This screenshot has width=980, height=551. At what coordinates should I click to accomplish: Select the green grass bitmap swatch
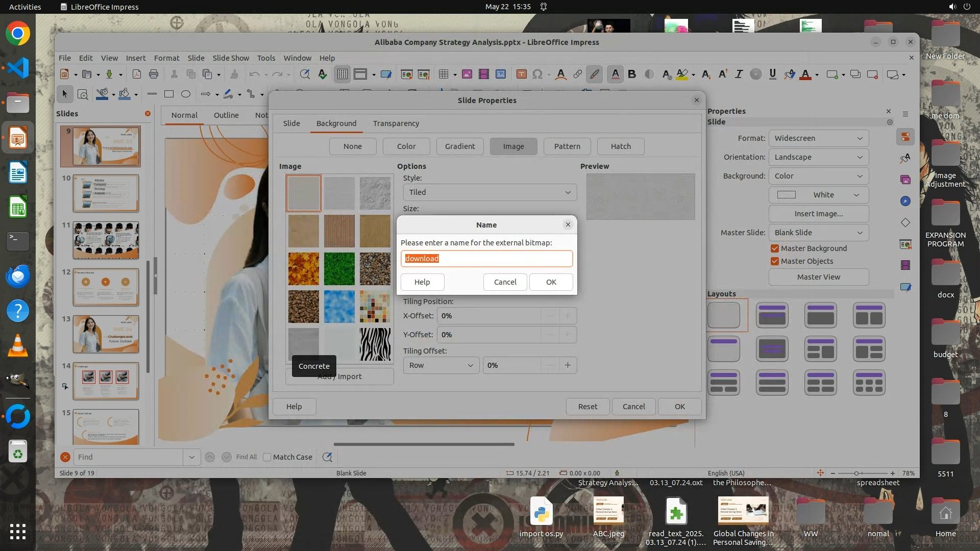[339, 269]
